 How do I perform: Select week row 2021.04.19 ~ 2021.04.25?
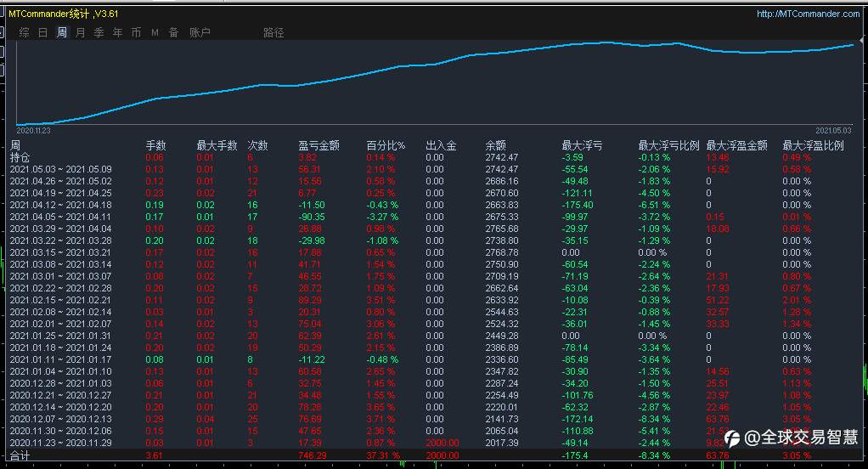[61, 193]
